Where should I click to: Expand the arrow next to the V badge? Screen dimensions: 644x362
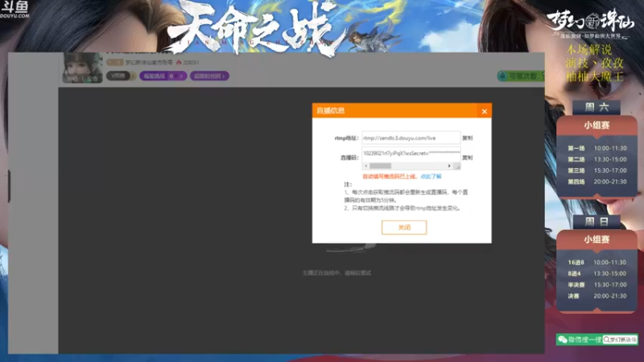[x=133, y=76]
